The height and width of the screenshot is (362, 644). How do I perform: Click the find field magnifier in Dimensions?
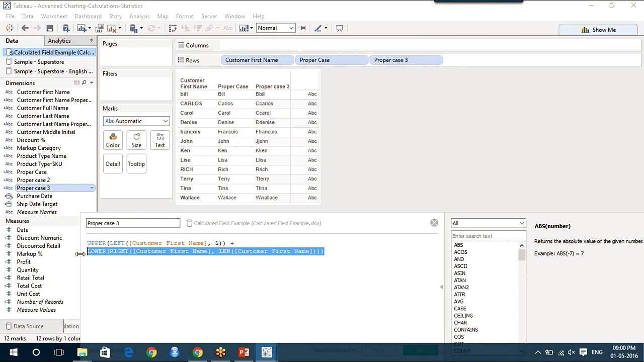click(x=85, y=83)
